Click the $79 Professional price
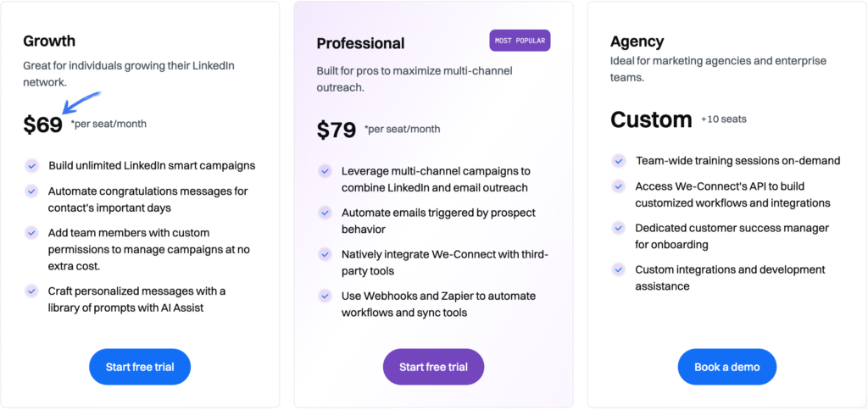This screenshot has height=410, width=868. [336, 130]
